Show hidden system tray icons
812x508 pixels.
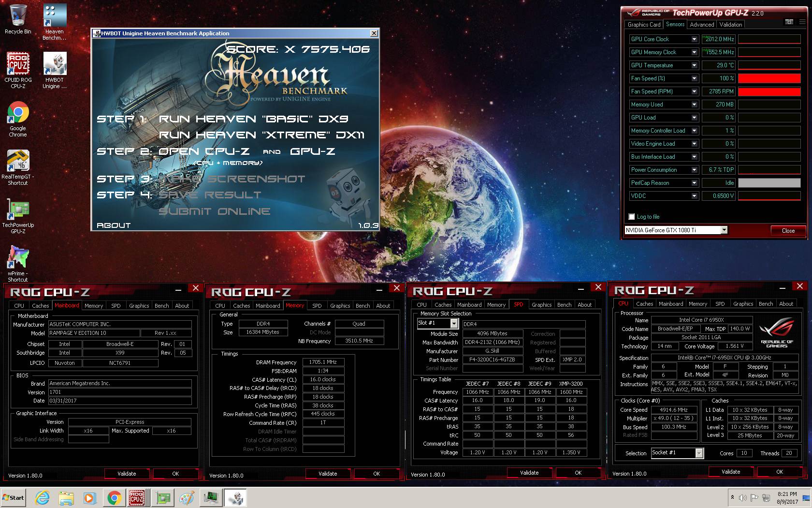732,497
